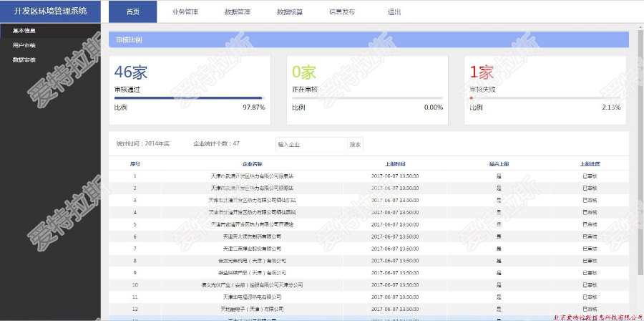Open the 数据管理 menu

(x=237, y=12)
